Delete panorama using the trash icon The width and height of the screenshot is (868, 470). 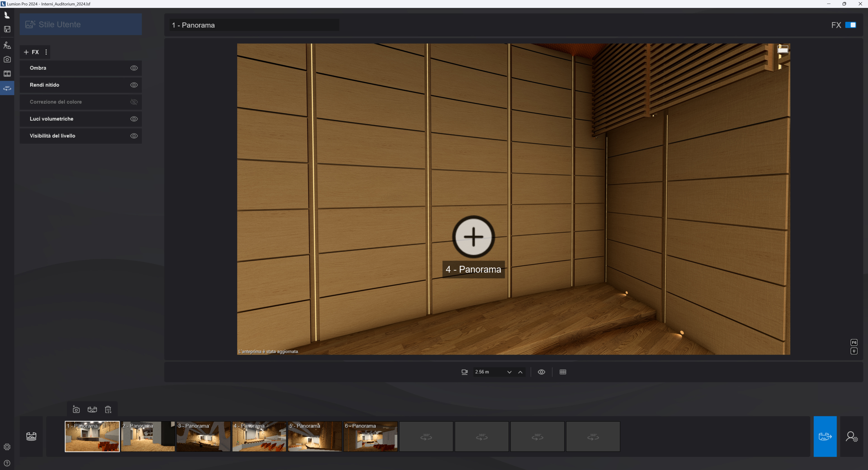point(108,410)
